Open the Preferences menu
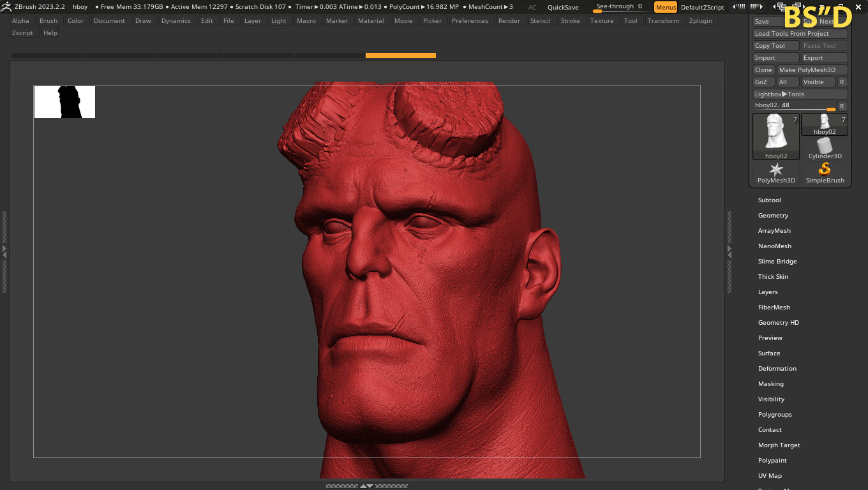The width and height of the screenshot is (868, 490). pyautogui.click(x=470, y=21)
